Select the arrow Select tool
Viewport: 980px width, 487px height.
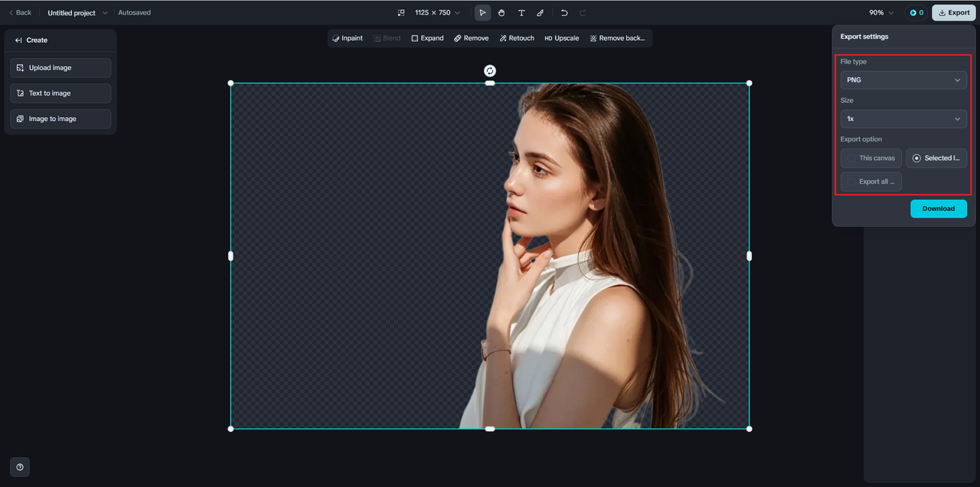482,13
